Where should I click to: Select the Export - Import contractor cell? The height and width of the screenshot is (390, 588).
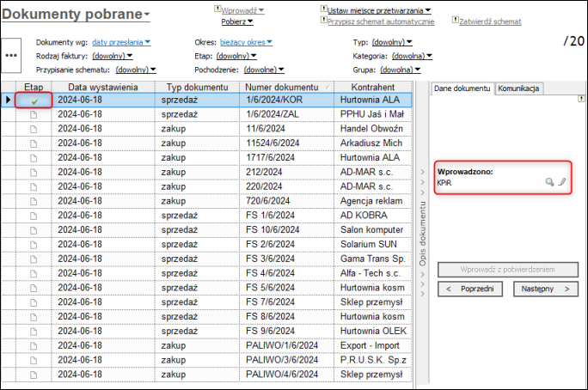pos(373,345)
